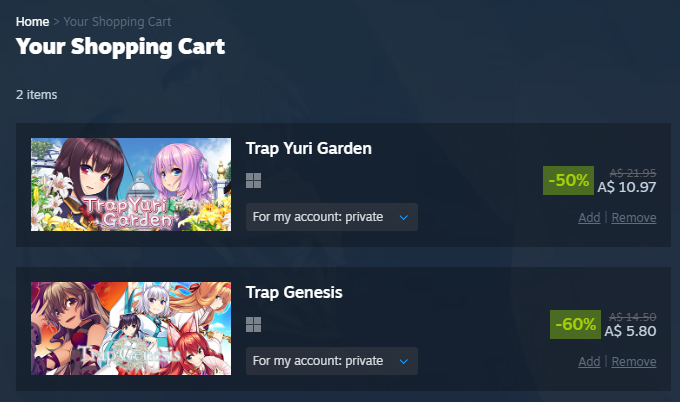This screenshot has width=680, height=402.
Task: Click Windows platform icon under Trap Genesis
Action: (253, 324)
